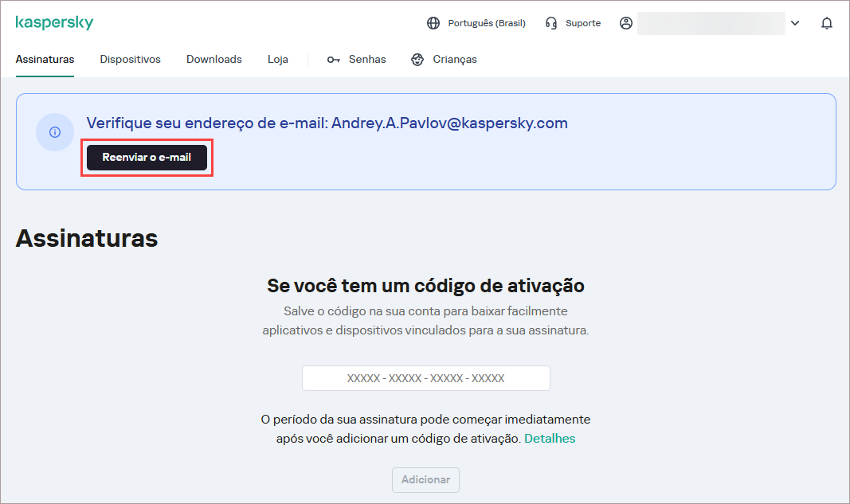This screenshot has height=504, width=850.
Task: Click the Reenviar o e-mail button
Action: point(147,158)
